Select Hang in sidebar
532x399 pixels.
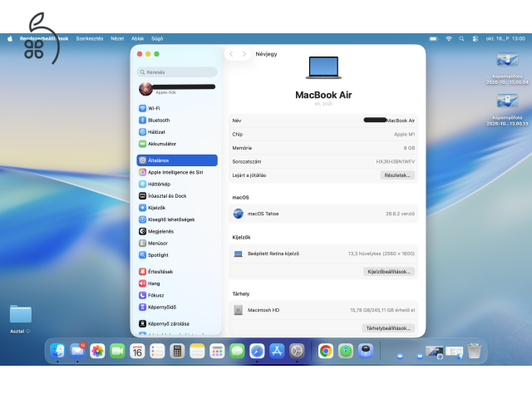[x=177, y=283]
